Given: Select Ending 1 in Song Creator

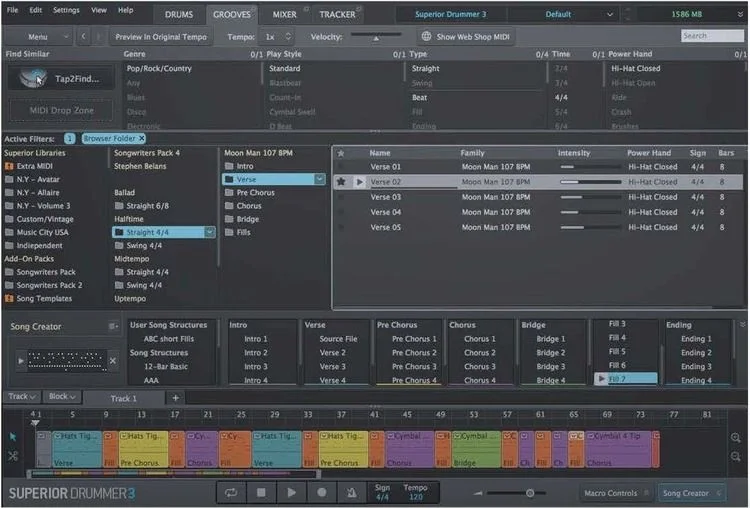Looking at the screenshot, I should pyautogui.click(x=696, y=339).
